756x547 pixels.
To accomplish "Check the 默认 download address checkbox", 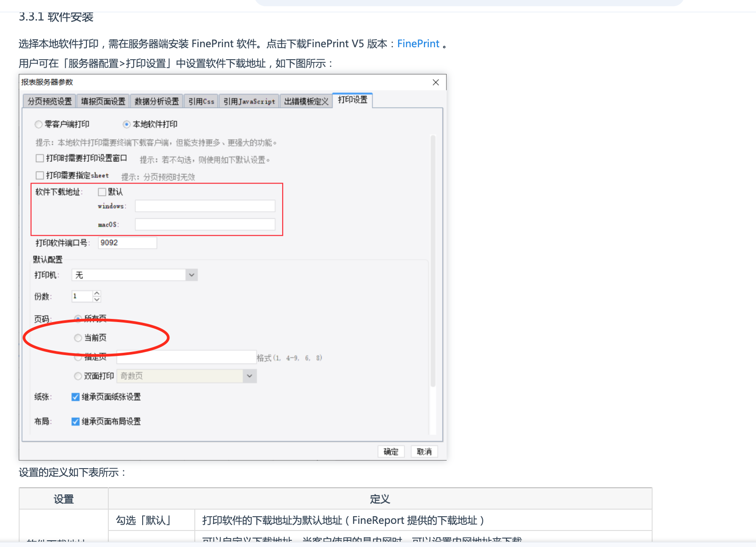I will tap(102, 192).
